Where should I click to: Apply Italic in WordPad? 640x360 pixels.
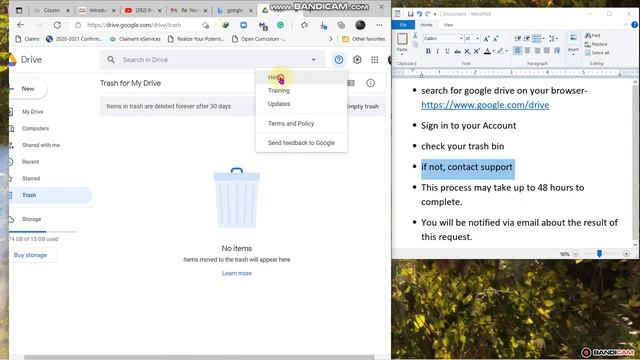click(438, 51)
